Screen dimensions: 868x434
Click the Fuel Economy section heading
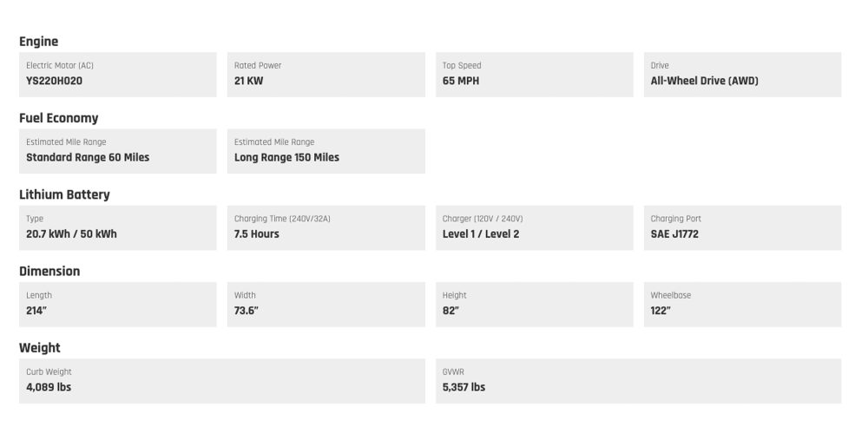pyautogui.click(x=59, y=118)
